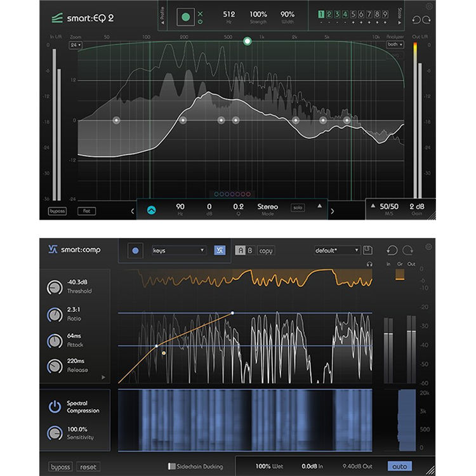The width and height of the screenshot is (476, 476).
Task: Open the 'default*' preset dropdown
Action: pos(337,251)
